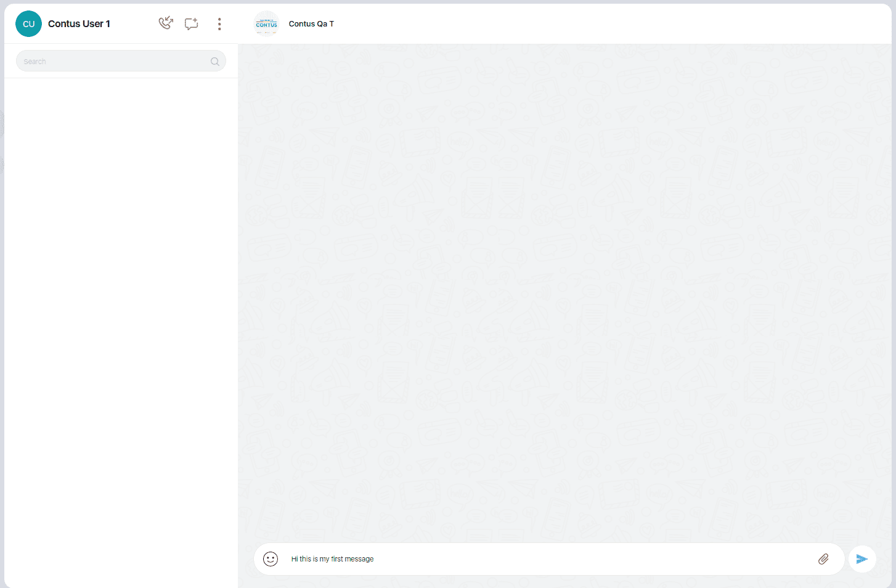Click the CU profile avatar
Viewport: 896px width, 588px height.
pos(28,24)
